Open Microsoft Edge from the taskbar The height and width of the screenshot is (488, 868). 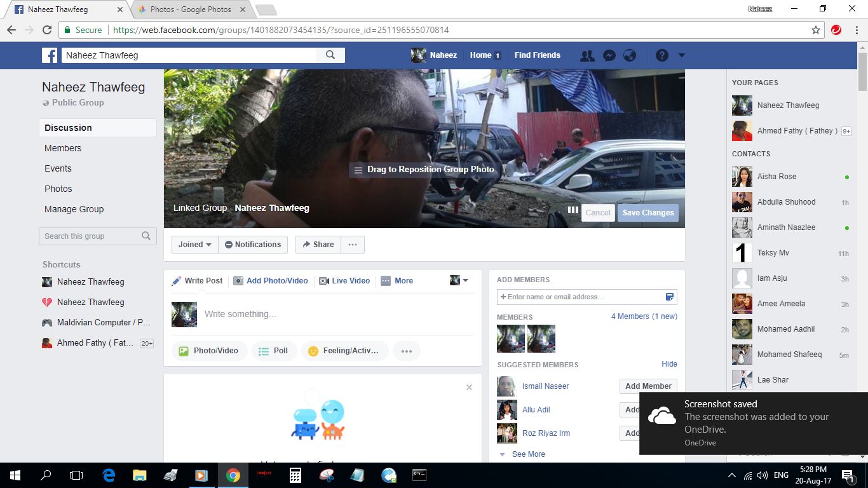tap(109, 475)
